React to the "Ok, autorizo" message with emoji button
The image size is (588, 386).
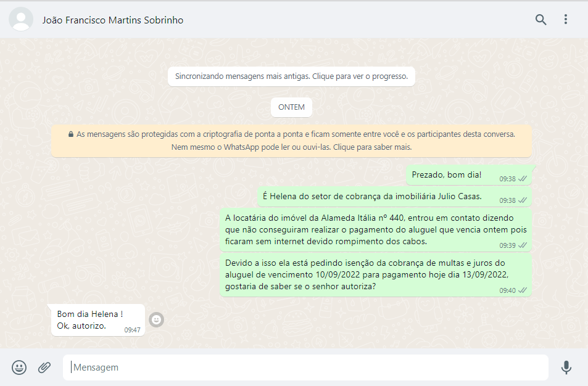click(157, 320)
